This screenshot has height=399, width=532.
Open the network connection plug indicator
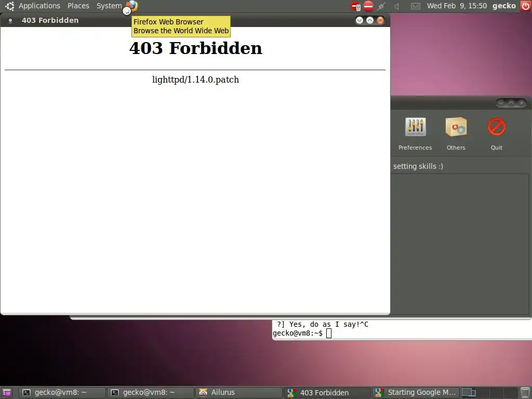pyautogui.click(x=381, y=6)
